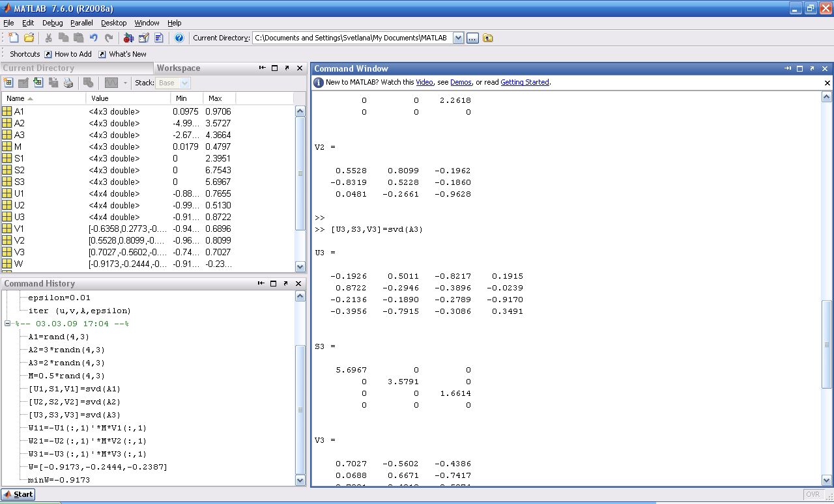Collapse the 03.03.09 17:04 history session
Viewport: 834px width, 504px height.
click(8, 324)
